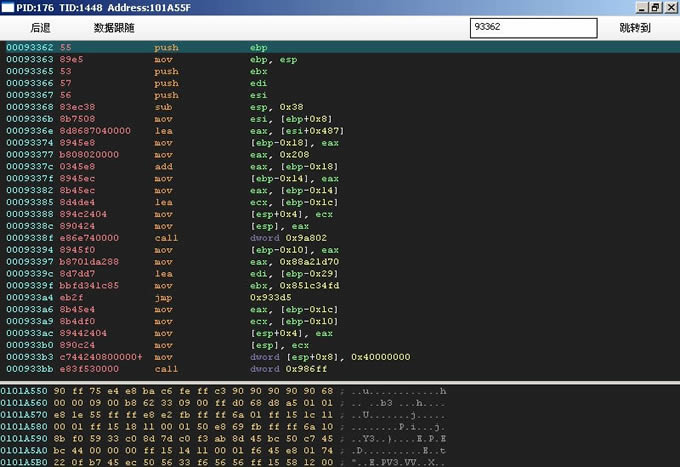Click the application icon in the title bar
Screen dimensions: 680x467
click(8, 7)
